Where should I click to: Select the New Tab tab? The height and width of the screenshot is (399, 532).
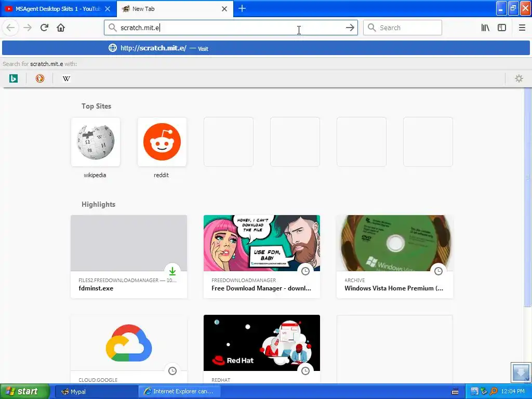[175, 9]
